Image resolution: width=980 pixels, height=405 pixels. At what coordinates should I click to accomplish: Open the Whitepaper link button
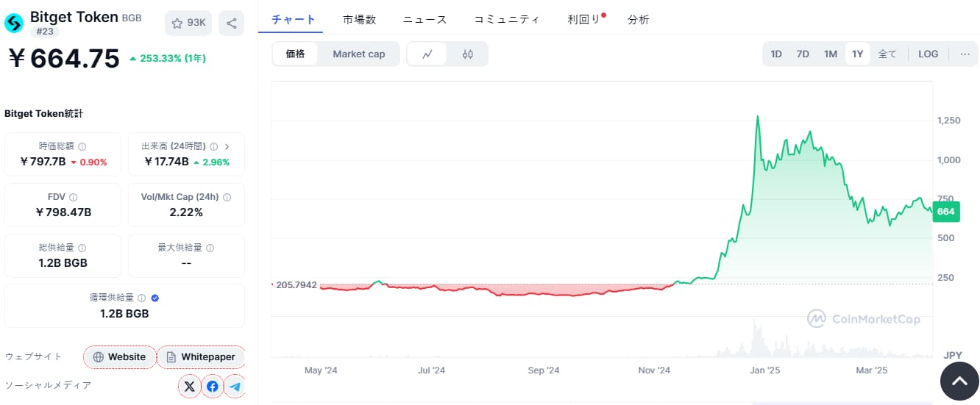click(x=201, y=357)
